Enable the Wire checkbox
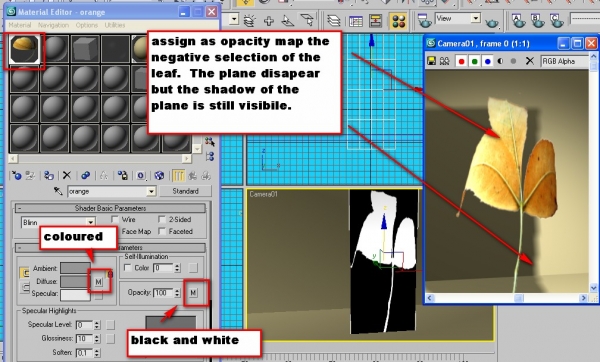 [115, 219]
